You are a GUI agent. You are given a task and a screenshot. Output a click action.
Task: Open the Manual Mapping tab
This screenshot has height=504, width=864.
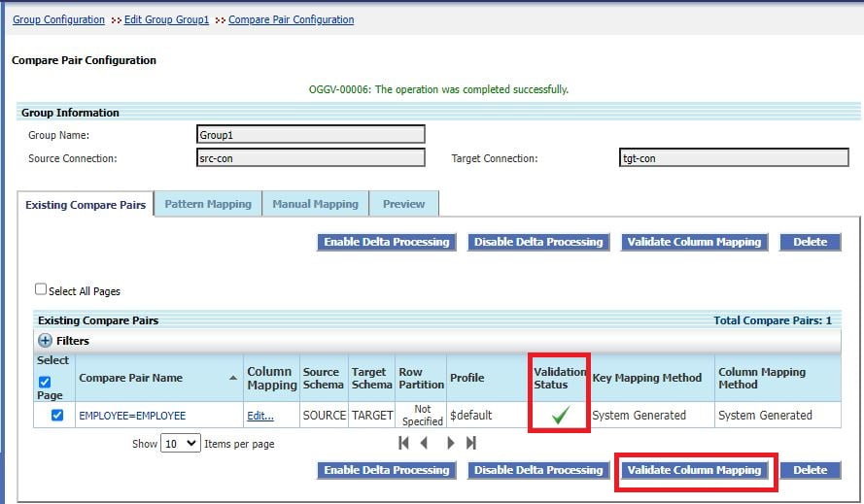[315, 204]
